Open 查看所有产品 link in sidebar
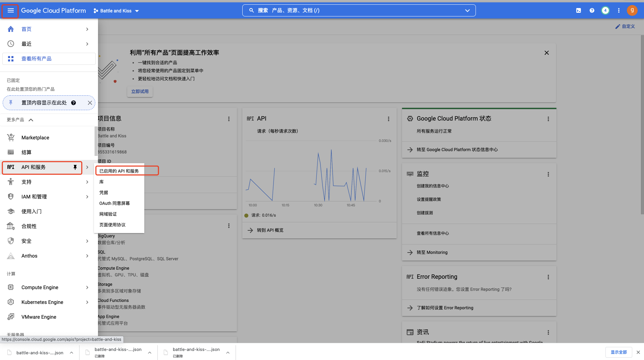The width and height of the screenshot is (644, 360). point(49,59)
